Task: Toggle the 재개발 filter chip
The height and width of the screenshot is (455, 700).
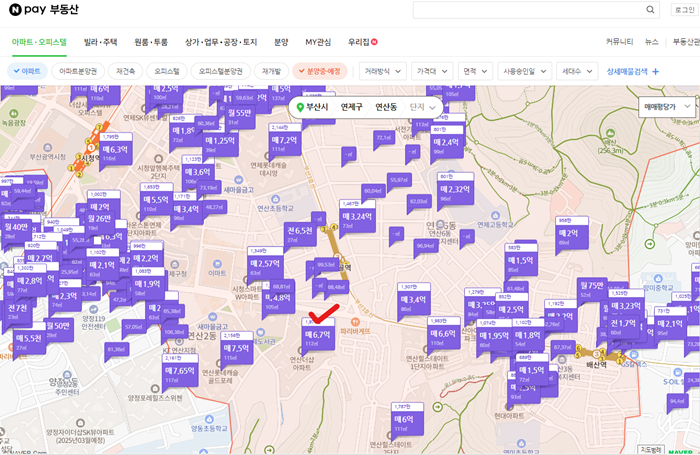Action: (271, 71)
